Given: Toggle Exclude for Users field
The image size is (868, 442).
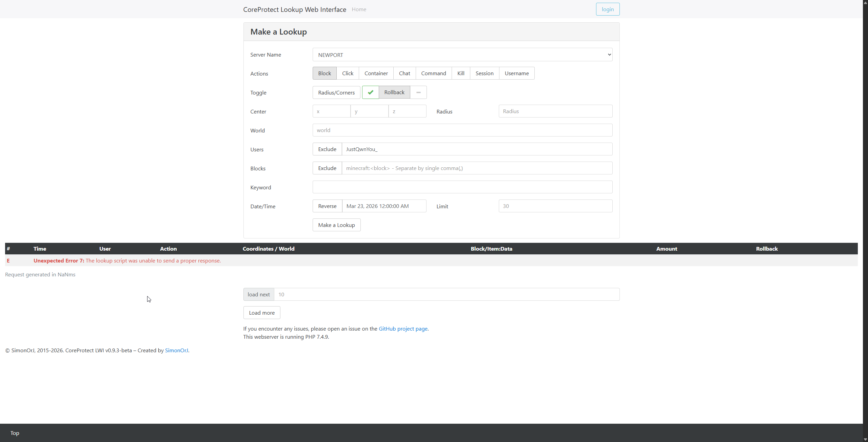Looking at the screenshot, I should coord(327,149).
